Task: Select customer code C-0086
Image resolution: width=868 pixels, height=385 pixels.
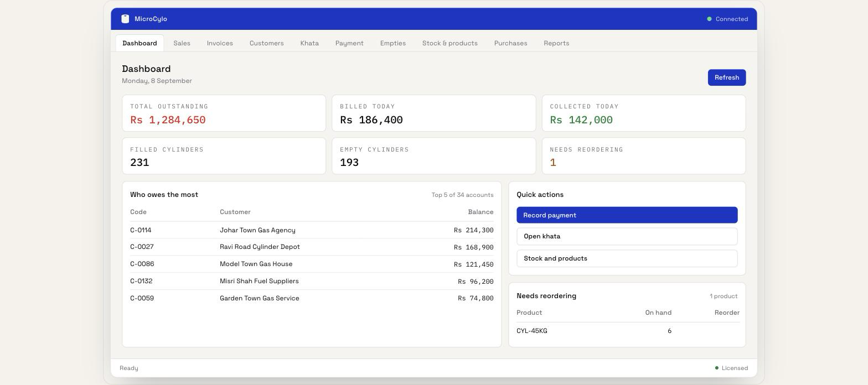Action: [x=142, y=264]
